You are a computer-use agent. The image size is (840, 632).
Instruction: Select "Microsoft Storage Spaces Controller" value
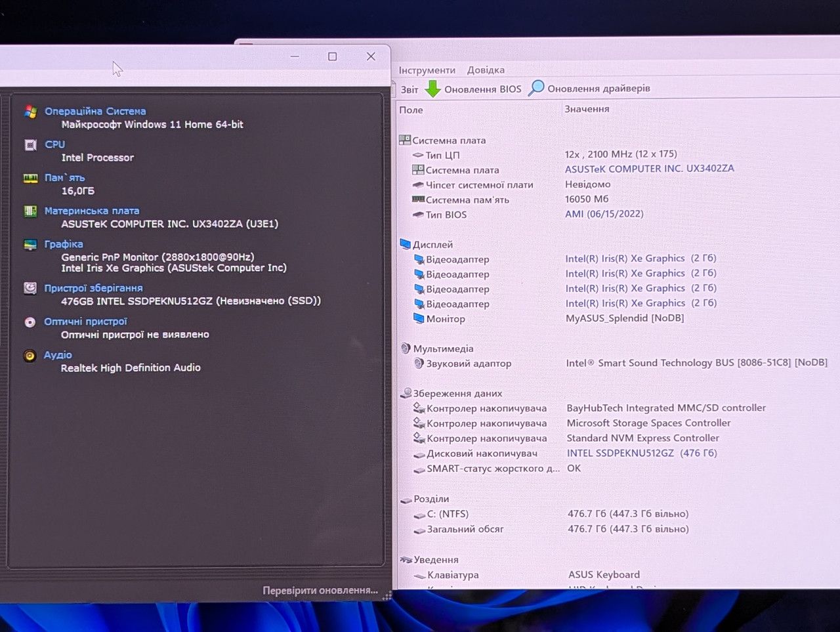point(648,423)
